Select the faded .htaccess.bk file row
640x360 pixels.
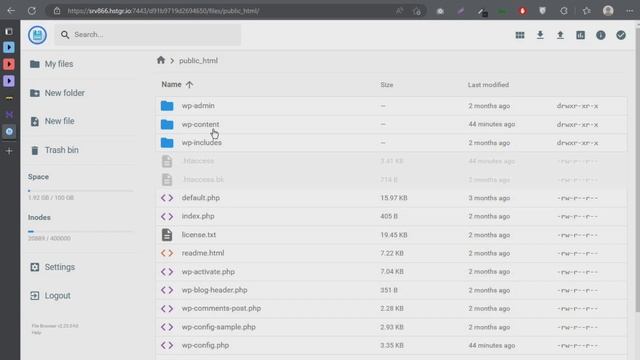(x=391, y=180)
